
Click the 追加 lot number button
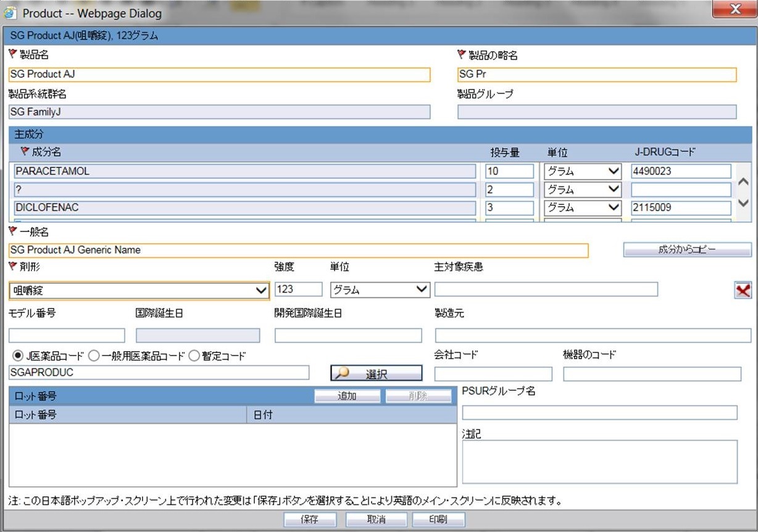coord(346,396)
